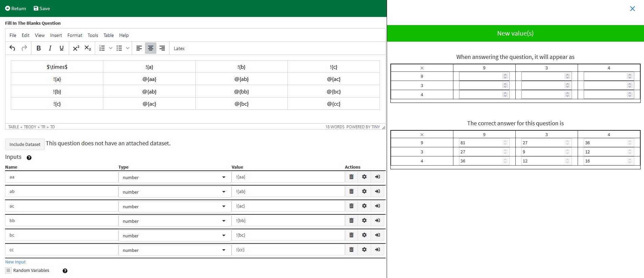Expand the bullet list style options arrow

128,48
